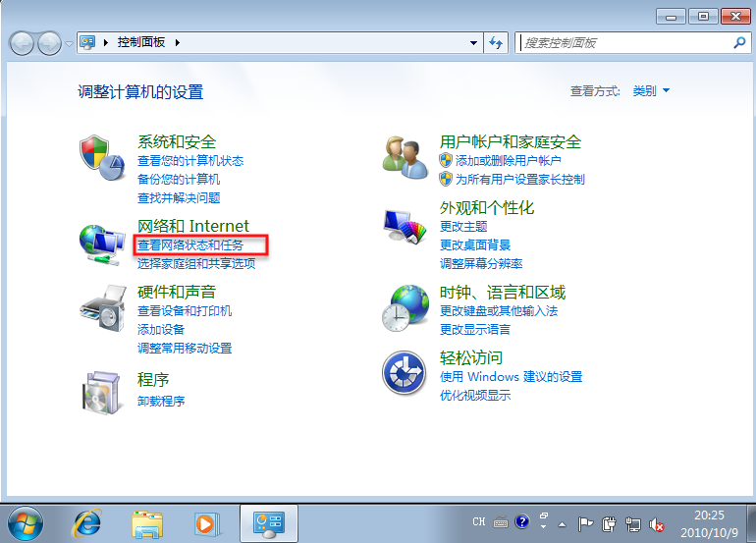Click the 卸载程序 uninstall programs link

[161, 401]
